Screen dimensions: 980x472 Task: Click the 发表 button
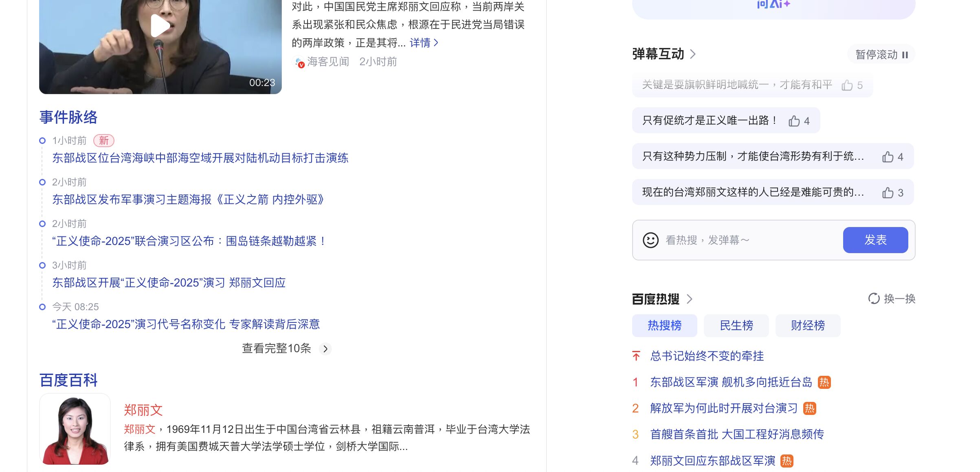coord(875,240)
